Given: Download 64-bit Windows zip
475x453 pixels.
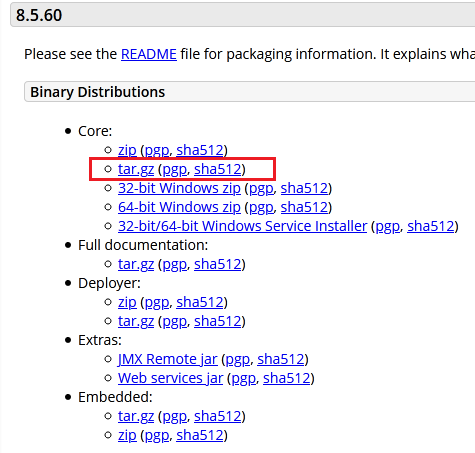Looking at the screenshot, I should point(179,207).
